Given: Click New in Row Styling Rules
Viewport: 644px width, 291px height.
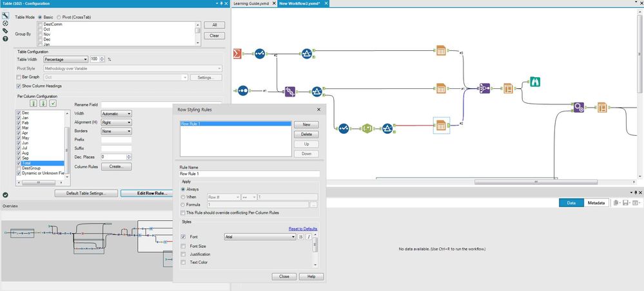Looking at the screenshot, I should tap(306, 124).
